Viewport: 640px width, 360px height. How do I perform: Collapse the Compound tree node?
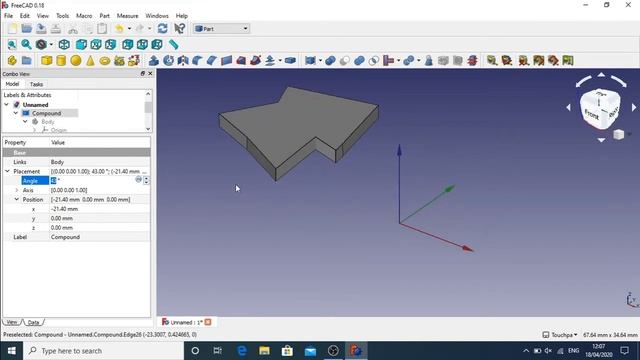(16, 113)
